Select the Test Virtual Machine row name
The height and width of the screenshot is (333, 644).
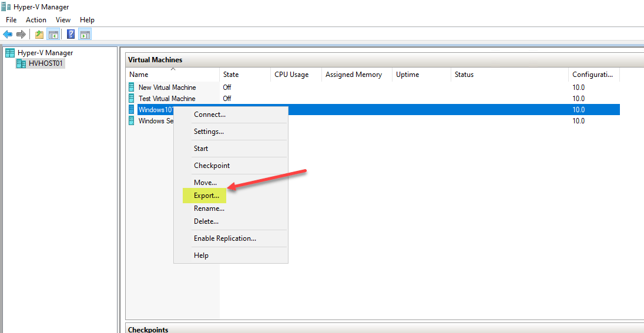point(167,99)
